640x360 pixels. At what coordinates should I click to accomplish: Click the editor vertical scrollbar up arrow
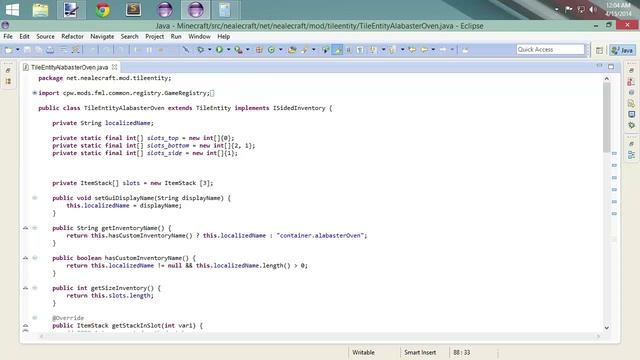(607, 78)
